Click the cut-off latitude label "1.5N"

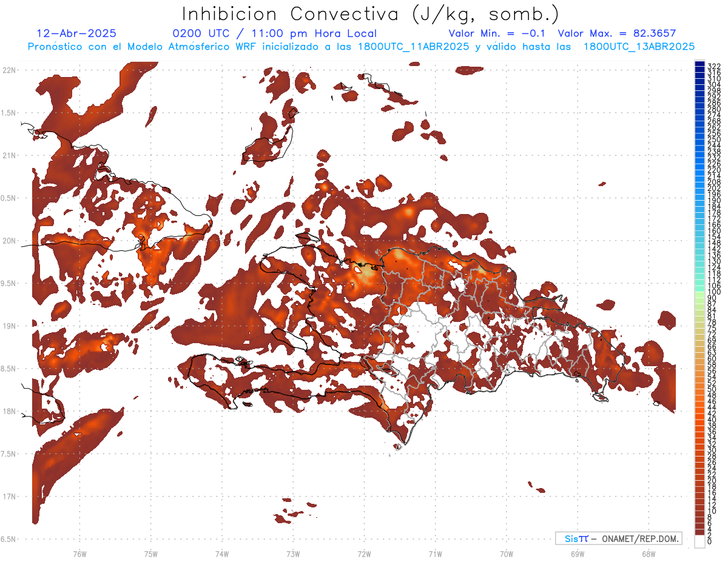coord(9,113)
